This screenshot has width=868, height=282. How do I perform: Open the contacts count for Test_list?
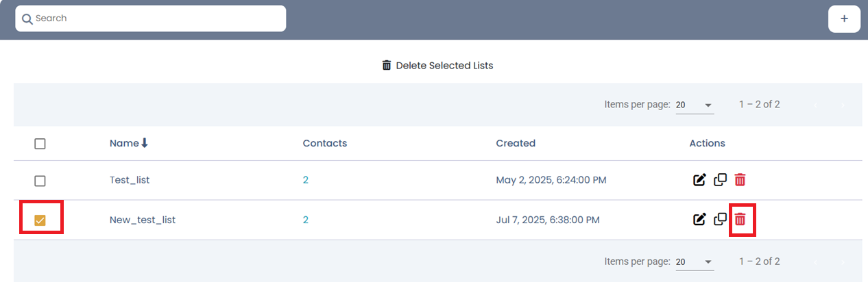[306, 180]
